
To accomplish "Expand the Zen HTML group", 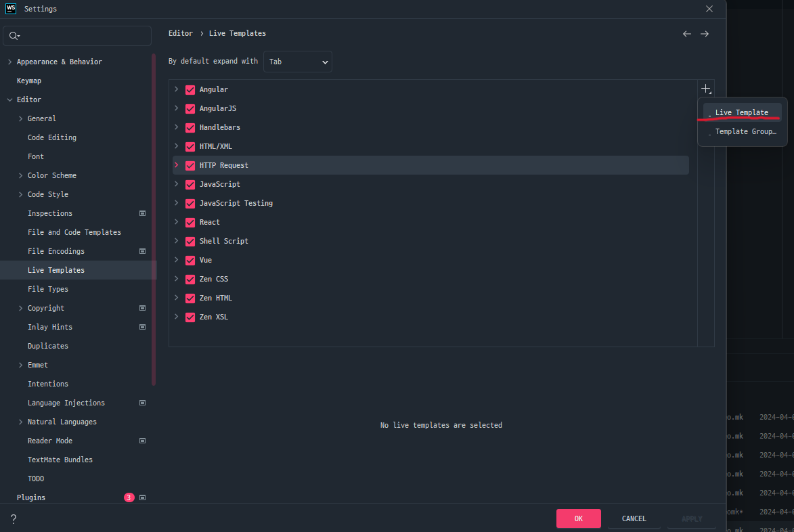I will coord(176,298).
